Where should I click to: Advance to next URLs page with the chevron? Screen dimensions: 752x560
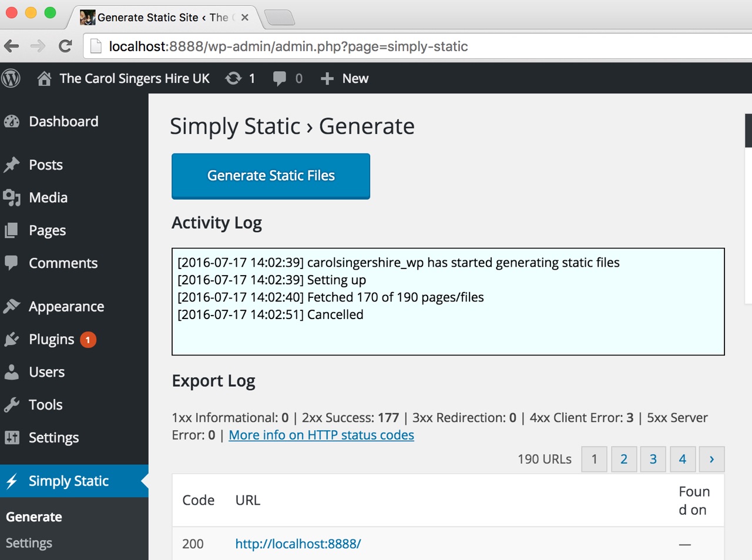[x=711, y=459]
